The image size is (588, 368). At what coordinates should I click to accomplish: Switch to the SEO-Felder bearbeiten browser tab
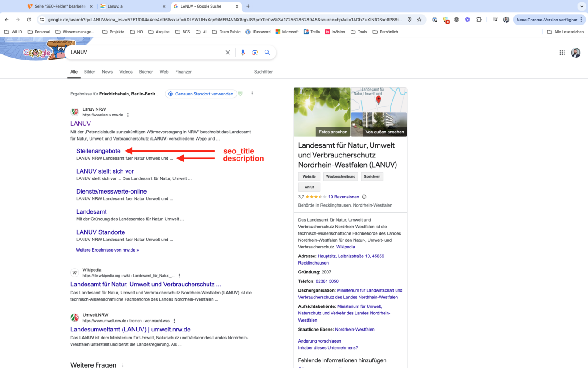point(61,6)
